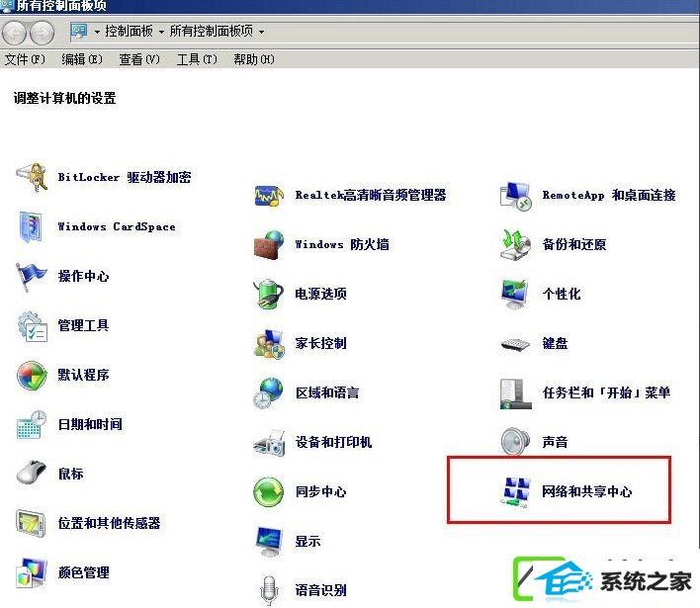
Task: Click the 个性化 link
Action: tap(562, 294)
